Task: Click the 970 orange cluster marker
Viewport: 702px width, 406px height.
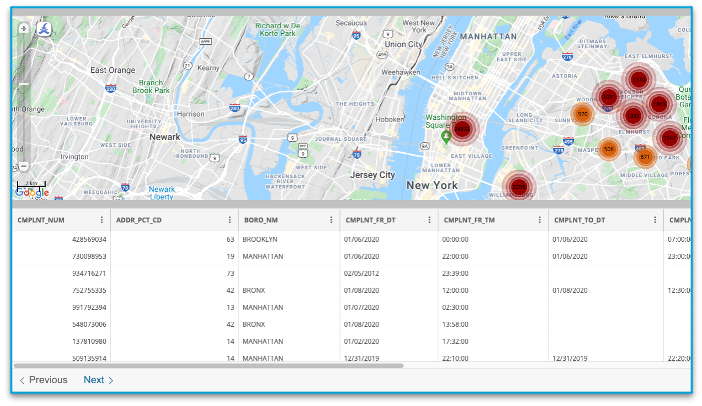Action: [x=582, y=114]
